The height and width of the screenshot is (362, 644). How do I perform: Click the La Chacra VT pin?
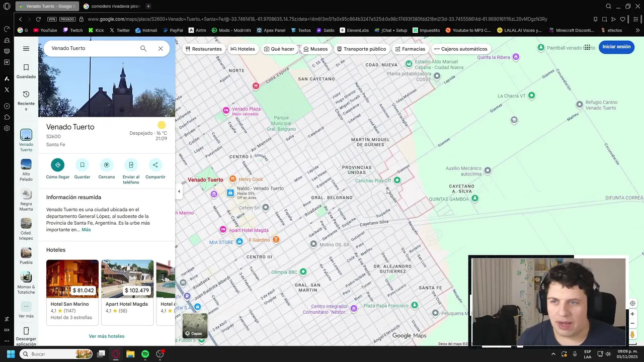[x=531, y=96]
